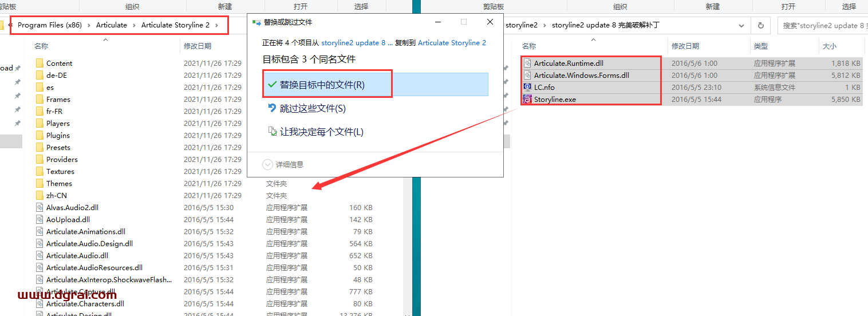Screen dimensions: 868x316
Task: Open 剪贴板 ribbon group in right window
Action: tap(494, 6)
